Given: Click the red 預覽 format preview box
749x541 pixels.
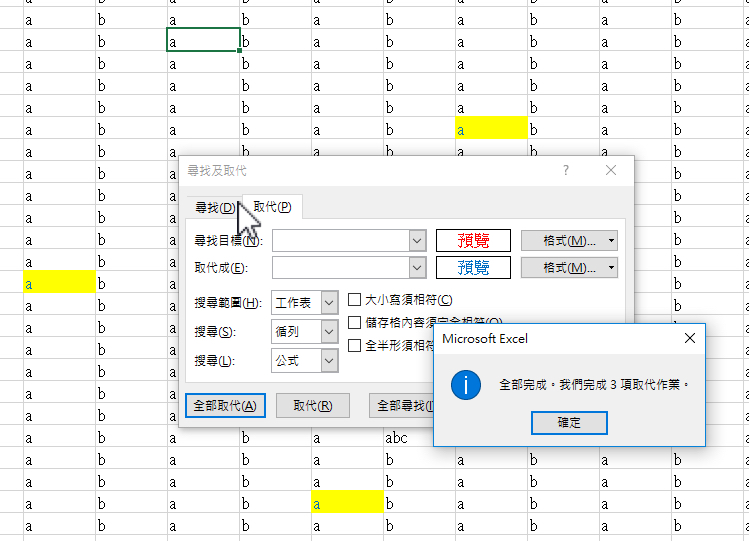Looking at the screenshot, I should point(473,241).
